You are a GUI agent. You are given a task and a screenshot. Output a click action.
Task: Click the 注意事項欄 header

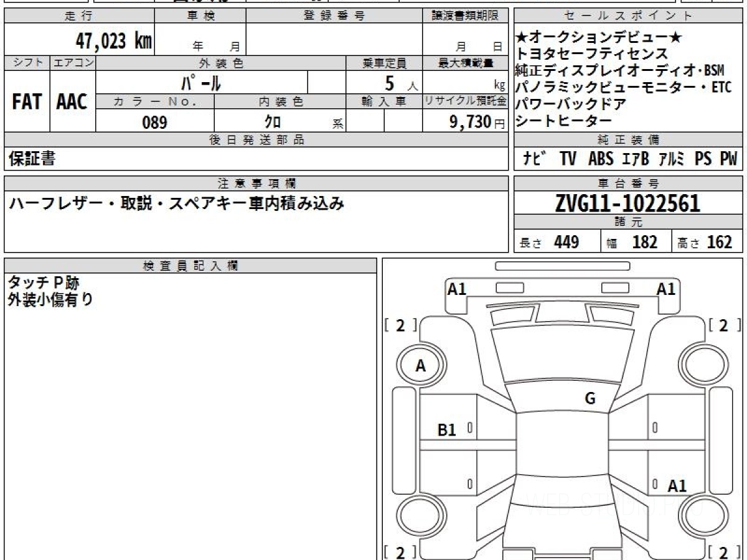coord(256,184)
